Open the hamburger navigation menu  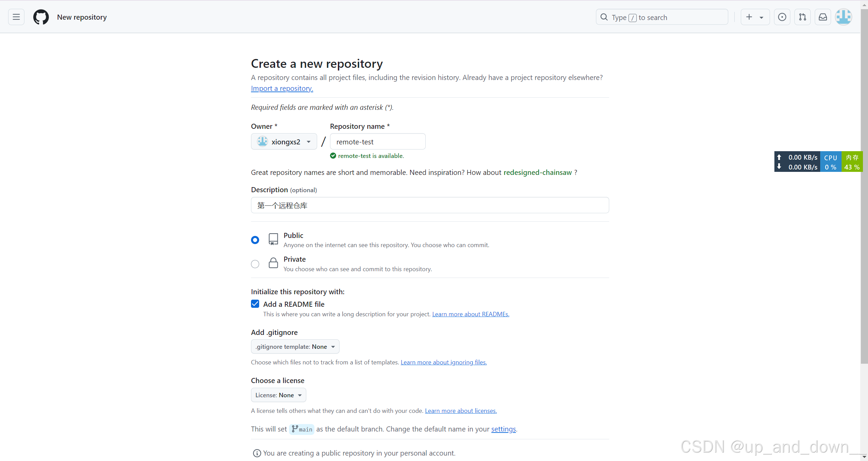(16, 17)
